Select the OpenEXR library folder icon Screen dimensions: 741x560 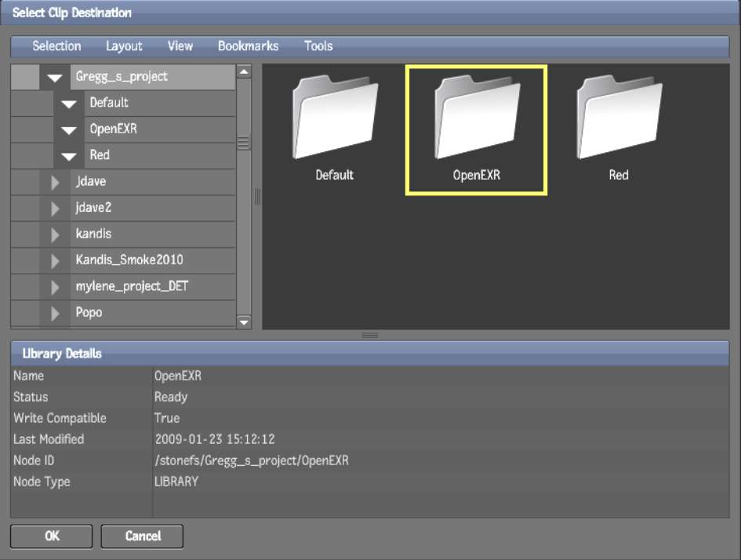click(x=476, y=119)
